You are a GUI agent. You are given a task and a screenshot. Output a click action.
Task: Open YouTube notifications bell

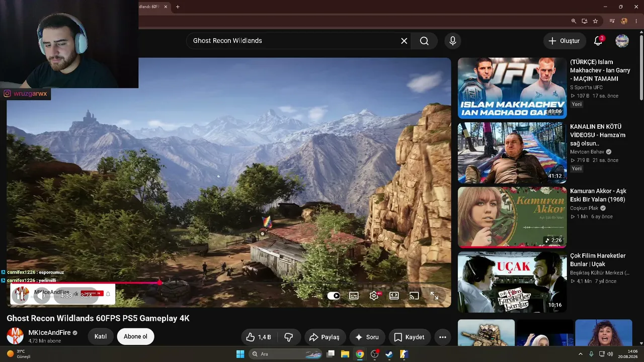tap(598, 41)
